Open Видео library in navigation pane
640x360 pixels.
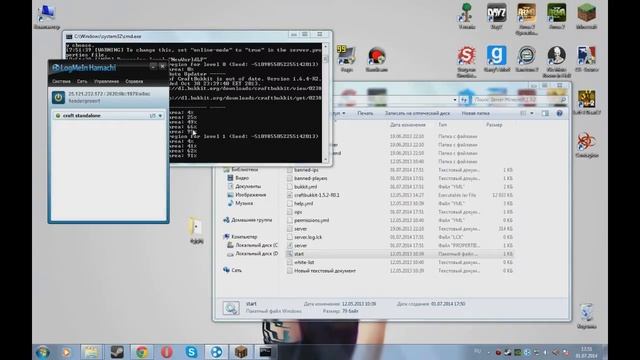pos(242,178)
